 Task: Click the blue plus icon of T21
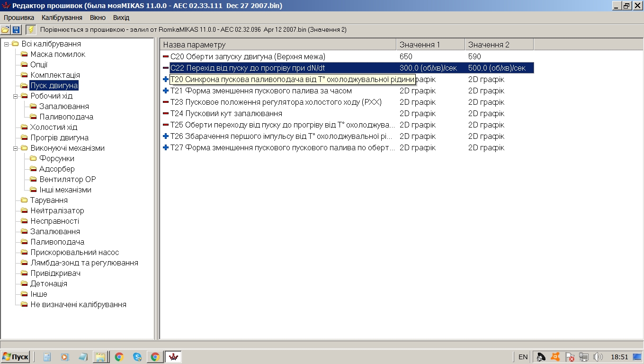pos(166,91)
